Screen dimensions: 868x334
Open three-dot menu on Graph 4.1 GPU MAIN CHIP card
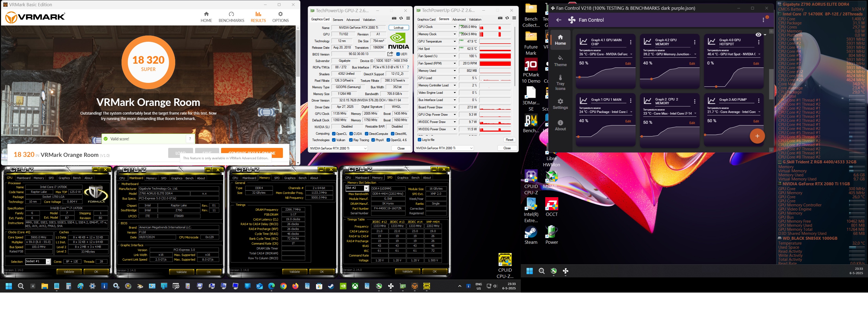(x=630, y=42)
